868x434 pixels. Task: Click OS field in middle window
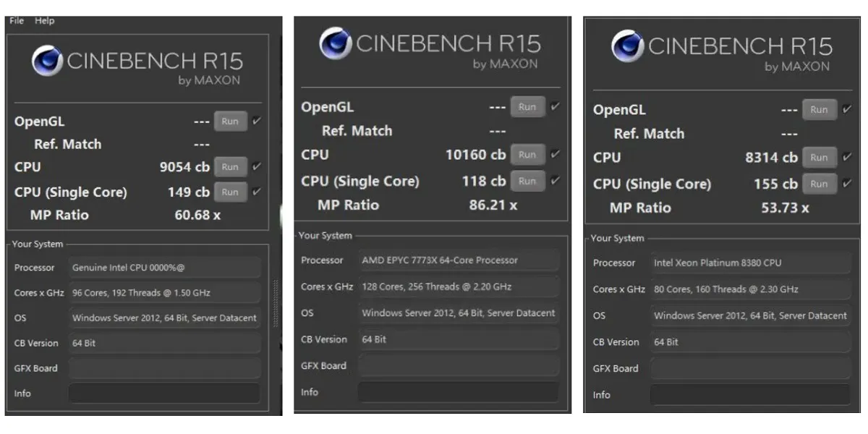(x=459, y=313)
